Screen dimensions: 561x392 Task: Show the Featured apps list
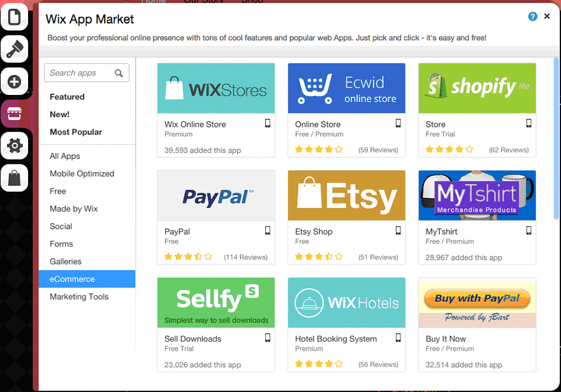click(67, 97)
